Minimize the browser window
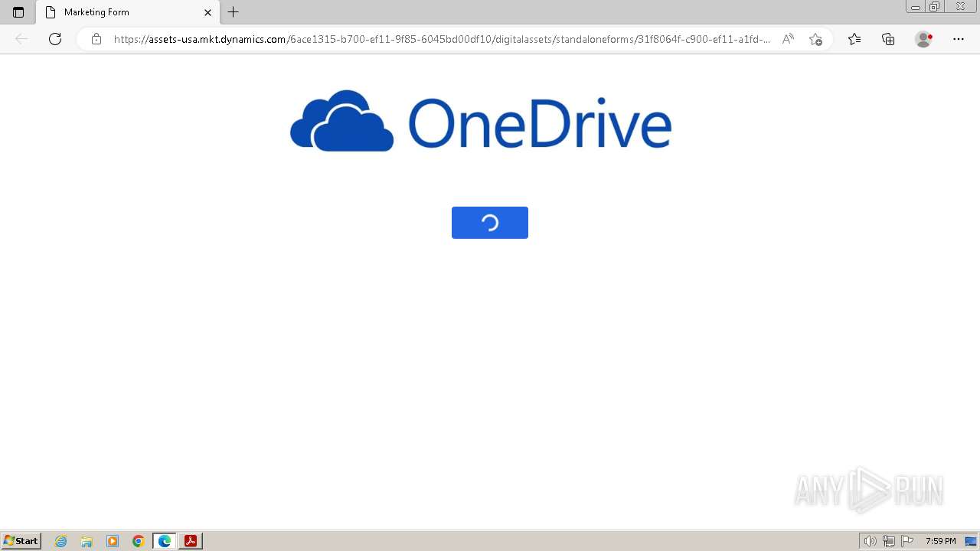The image size is (980, 551). tap(915, 7)
